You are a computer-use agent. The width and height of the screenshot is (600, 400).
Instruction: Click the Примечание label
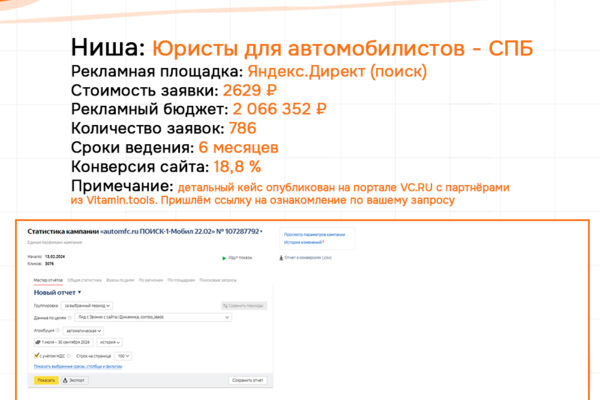[122, 186]
